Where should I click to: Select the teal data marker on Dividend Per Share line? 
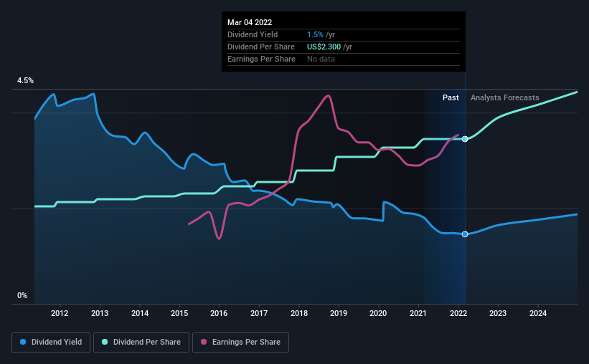point(465,138)
